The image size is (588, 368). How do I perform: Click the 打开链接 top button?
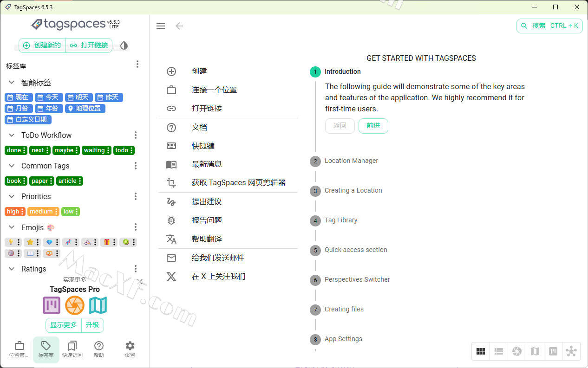coord(89,45)
